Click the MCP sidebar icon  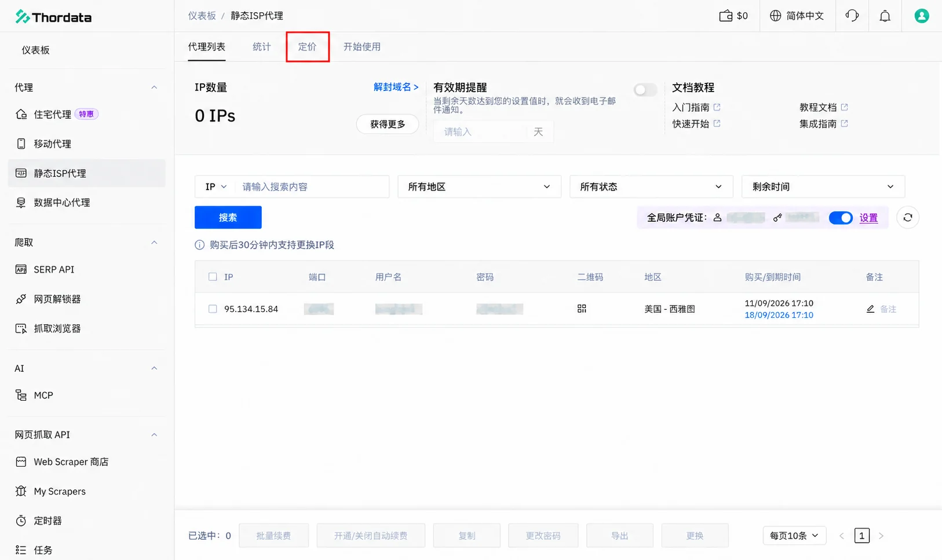coord(21,395)
